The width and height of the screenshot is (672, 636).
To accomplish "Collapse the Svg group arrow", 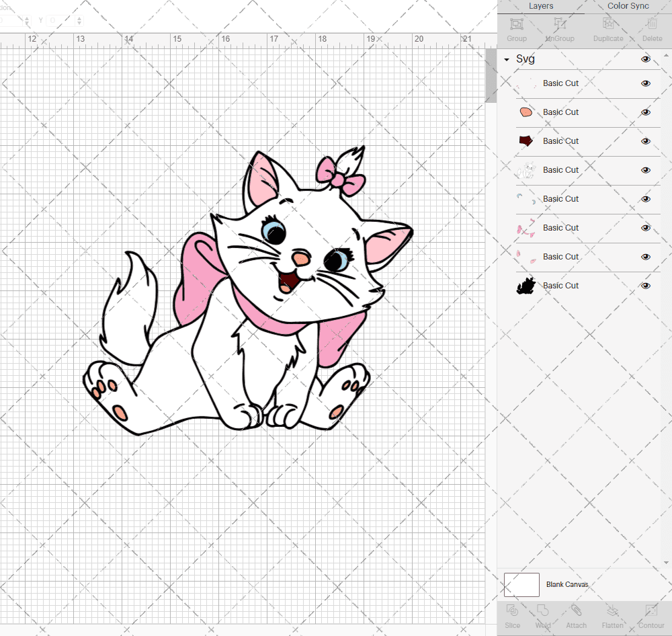I will click(x=507, y=60).
